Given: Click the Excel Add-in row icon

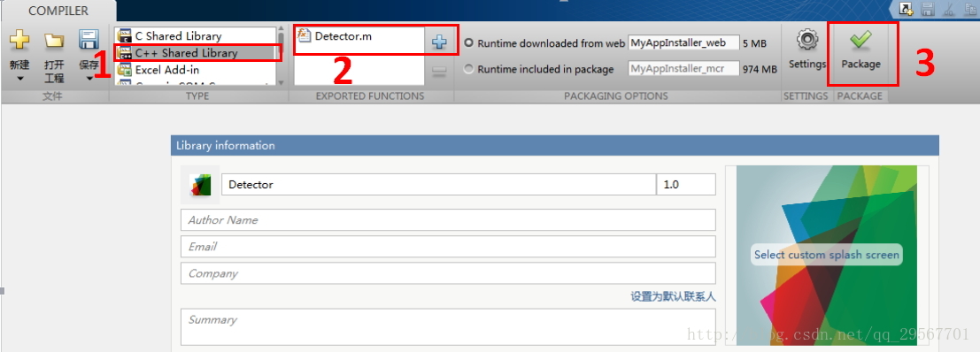Looking at the screenshot, I should [124, 70].
